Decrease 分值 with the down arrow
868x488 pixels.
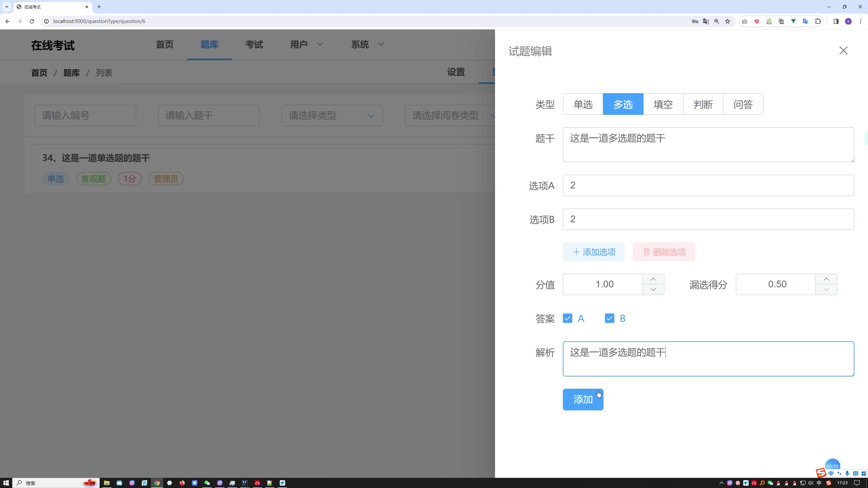tap(653, 289)
